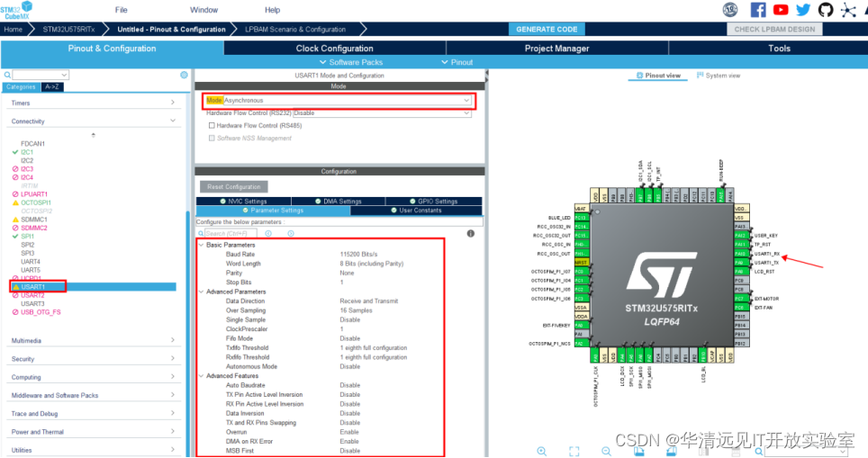Expand the Multimedia category
The width and height of the screenshot is (868, 458).
(93, 340)
